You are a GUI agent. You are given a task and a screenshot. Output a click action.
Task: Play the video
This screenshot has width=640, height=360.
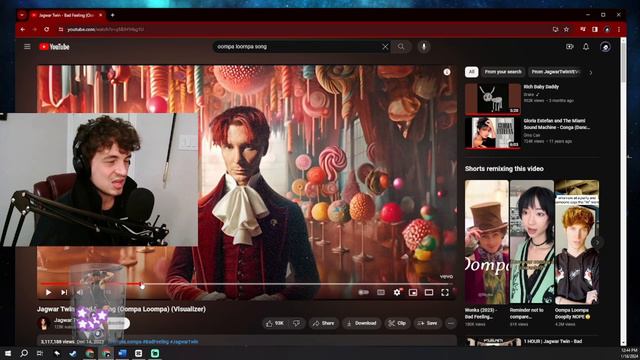click(x=49, y=292)
